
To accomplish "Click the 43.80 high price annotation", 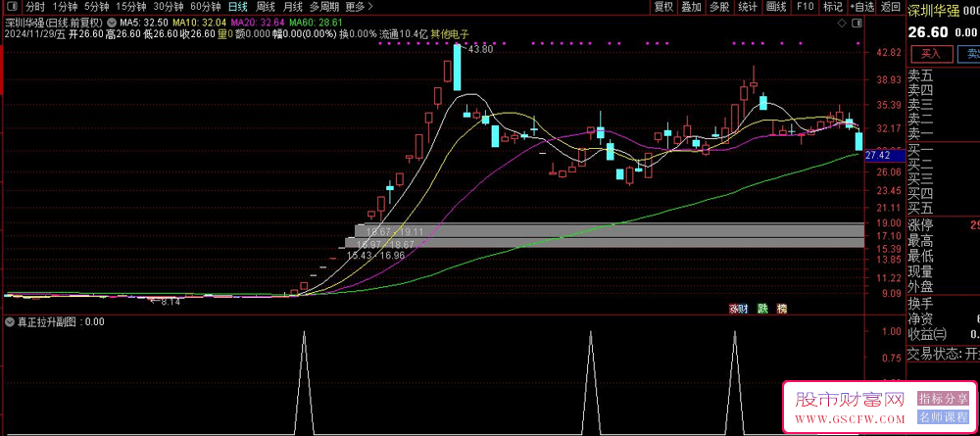I will tap(480, 49).
